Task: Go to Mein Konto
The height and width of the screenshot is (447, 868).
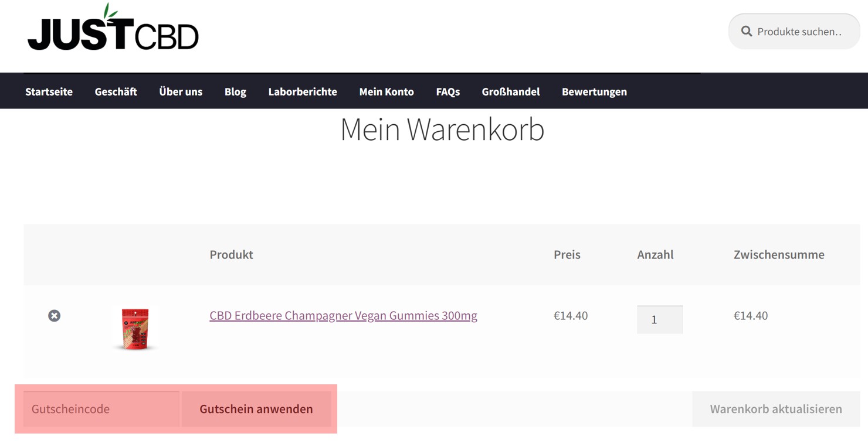Action: 386,91
